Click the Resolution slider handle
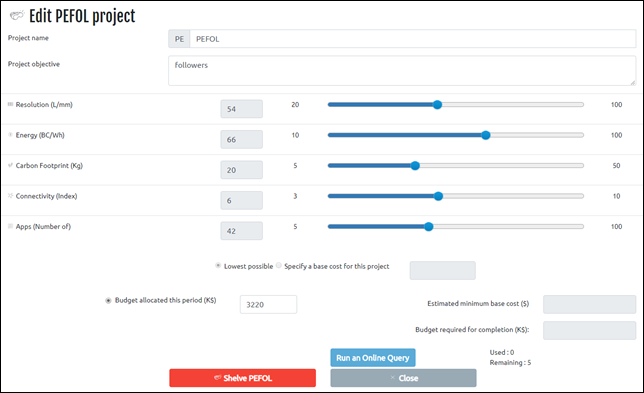 pos(437,105)
